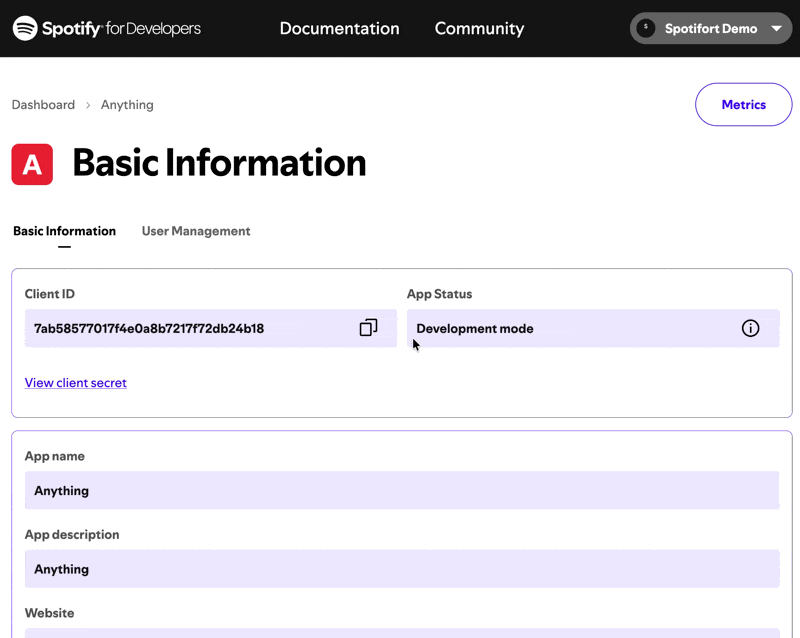Click the Development mode status field
Screen dimensions: 800x638
550,327
